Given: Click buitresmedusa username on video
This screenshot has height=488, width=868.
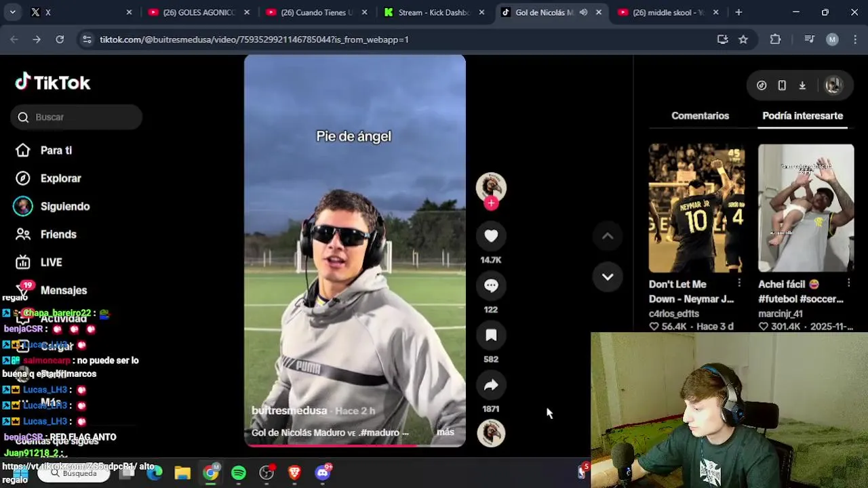Looking at the screenshot, I should click(290, 411).
